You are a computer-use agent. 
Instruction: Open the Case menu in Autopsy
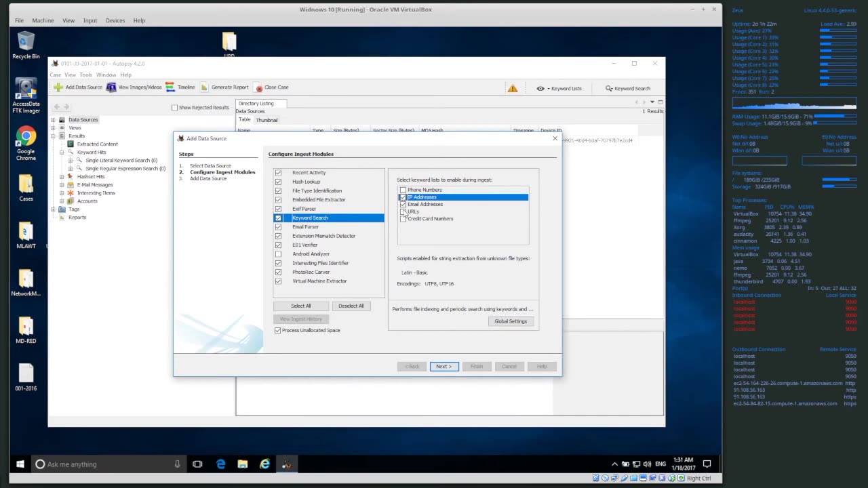pyautogui.click(x=55, y=75)
